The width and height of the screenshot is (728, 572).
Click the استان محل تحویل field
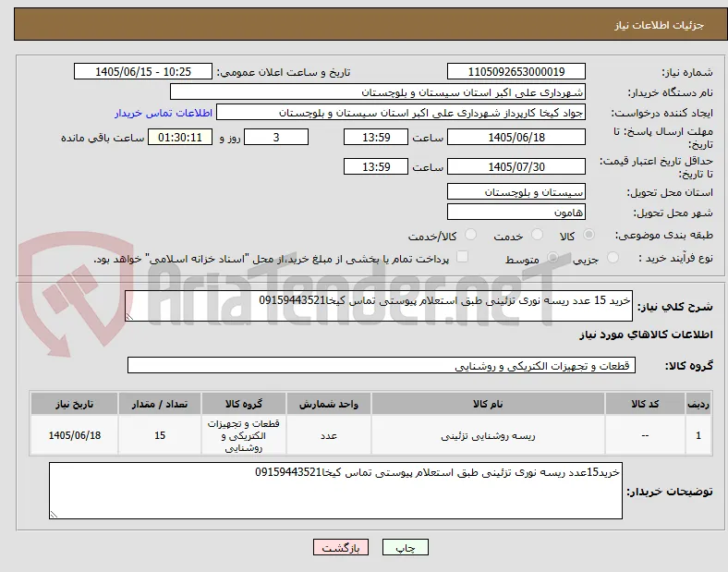tap(516, 191)
